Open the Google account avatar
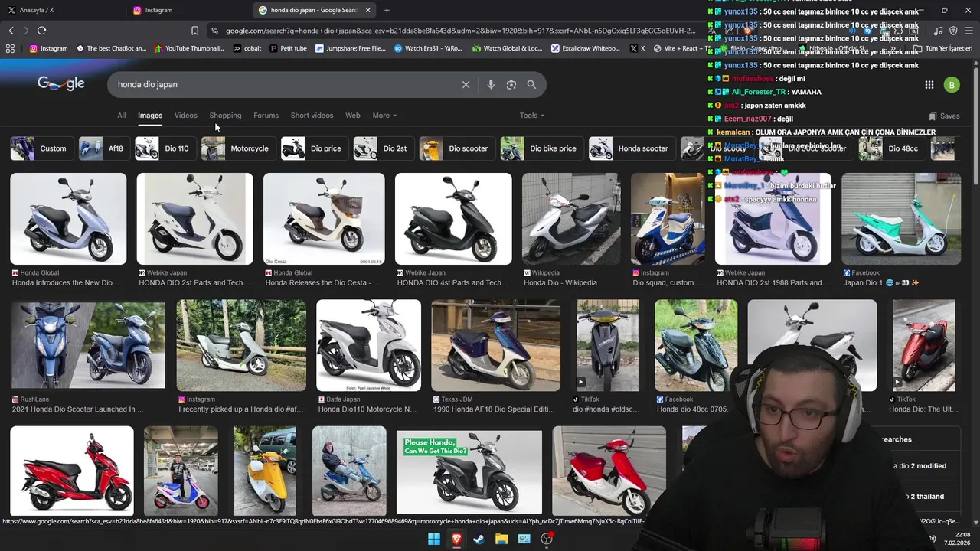This screenshot has width=980, height=551. pyautogui.click(x=952, y=85)
